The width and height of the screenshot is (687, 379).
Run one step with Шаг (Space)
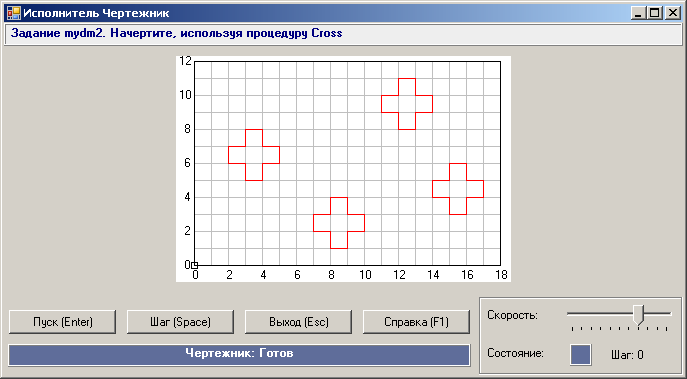[x=181, y=322]
